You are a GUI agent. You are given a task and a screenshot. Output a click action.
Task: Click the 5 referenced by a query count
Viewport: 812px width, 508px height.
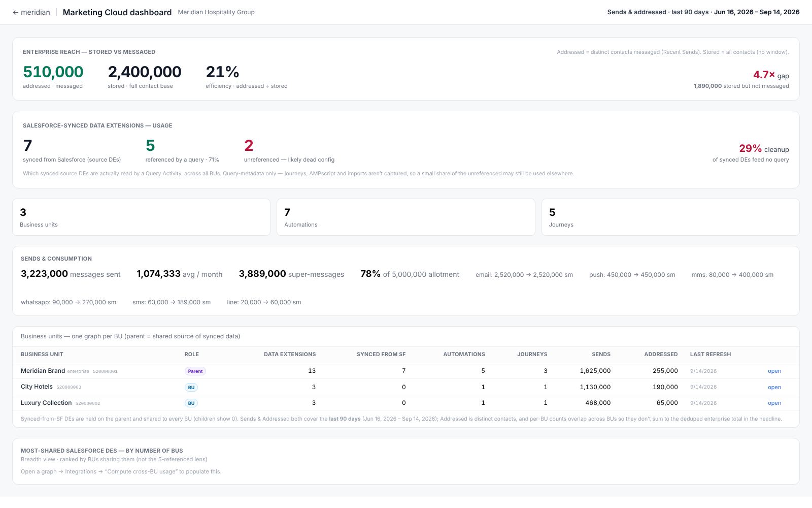(150, 146)
